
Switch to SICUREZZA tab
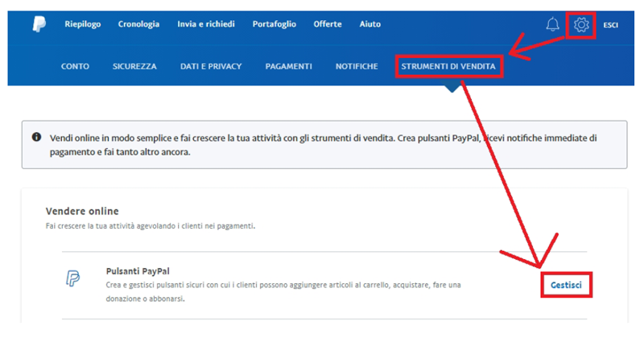[134, 67]
